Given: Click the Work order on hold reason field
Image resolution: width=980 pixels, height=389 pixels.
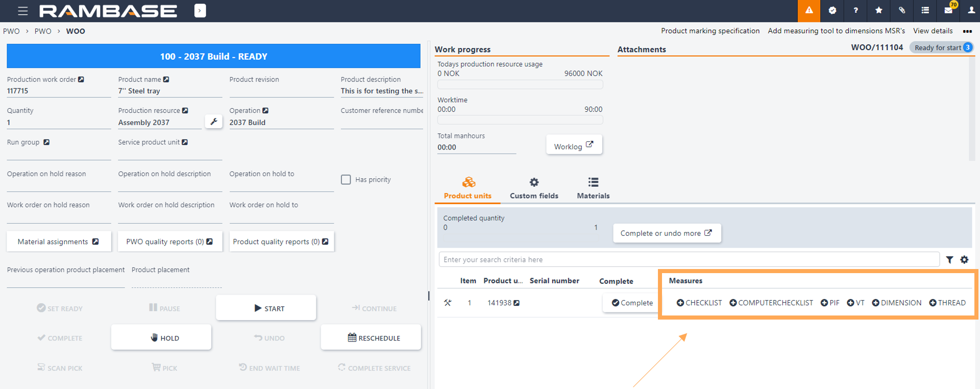Looking at the screenshot, I should click(59, 217).
